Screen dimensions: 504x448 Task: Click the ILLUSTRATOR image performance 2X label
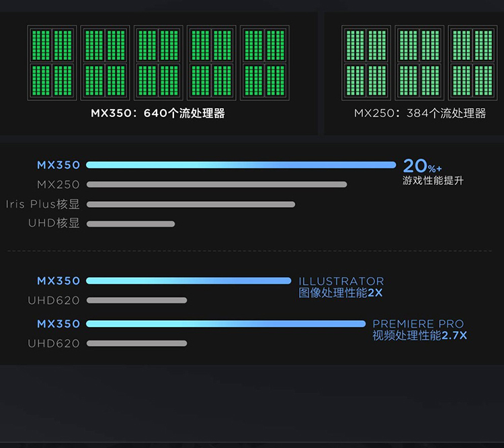[x=341, y=287]
